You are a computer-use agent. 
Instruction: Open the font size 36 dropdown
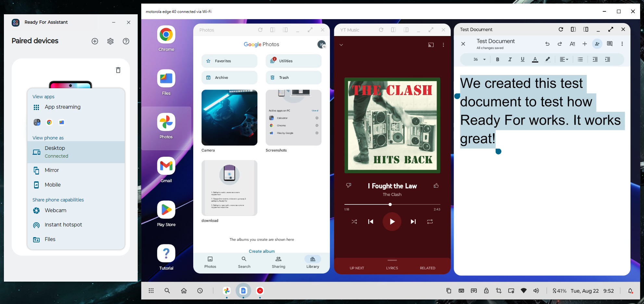point(479,59)
